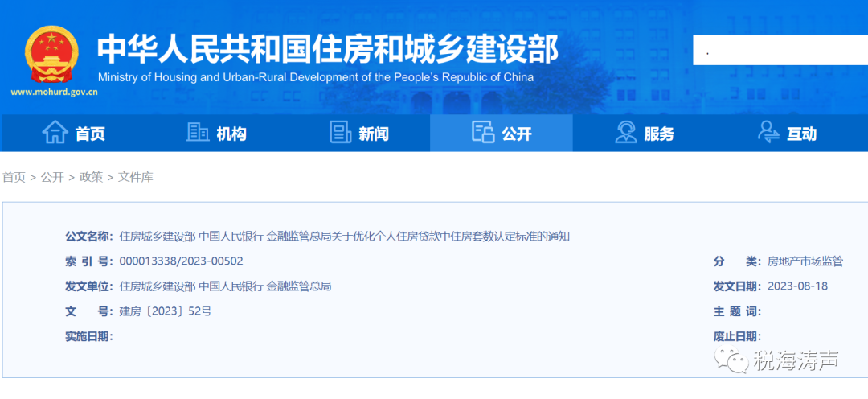Open the 首页 navigation tab
Screen dimensions: 868x399
[72, 133]
